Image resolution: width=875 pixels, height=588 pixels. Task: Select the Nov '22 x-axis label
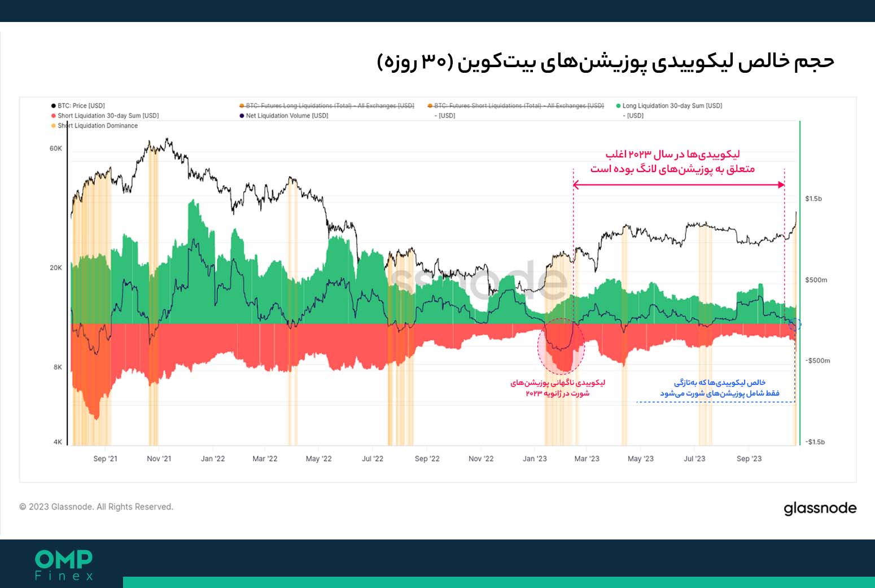481,459
